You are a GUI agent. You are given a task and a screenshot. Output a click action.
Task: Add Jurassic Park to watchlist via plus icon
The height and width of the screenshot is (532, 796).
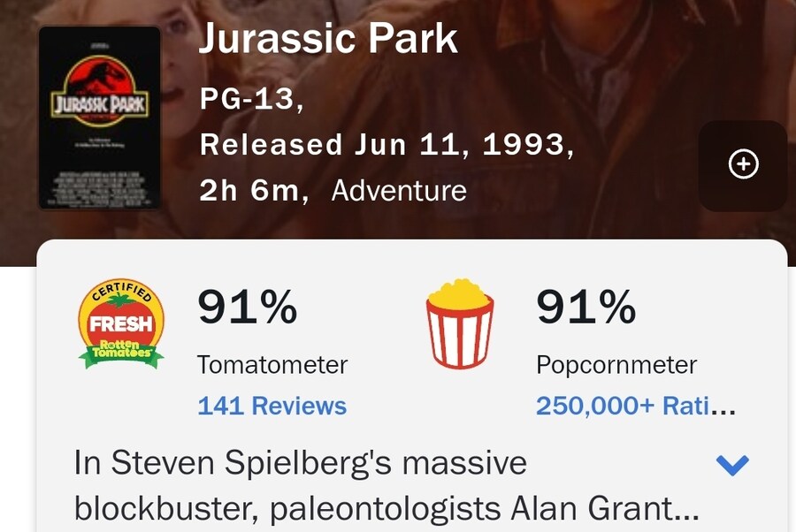[743, 164]
